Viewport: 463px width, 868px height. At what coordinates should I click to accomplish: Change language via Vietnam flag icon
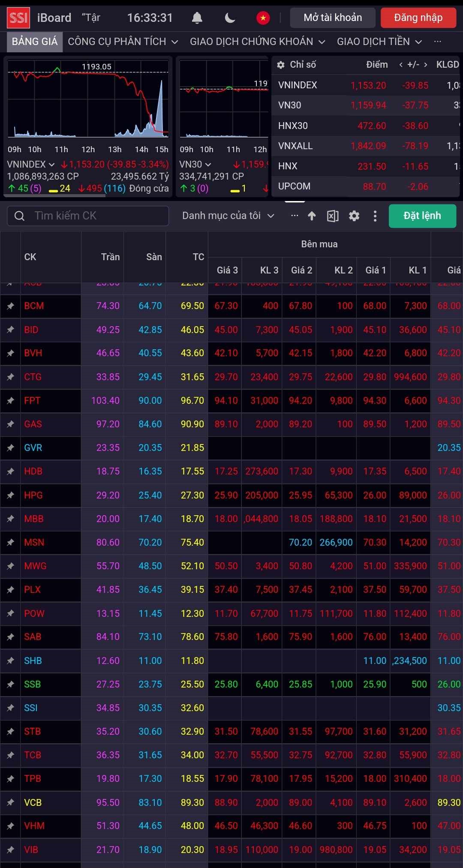pyautogui.click(x=263, y=18)
